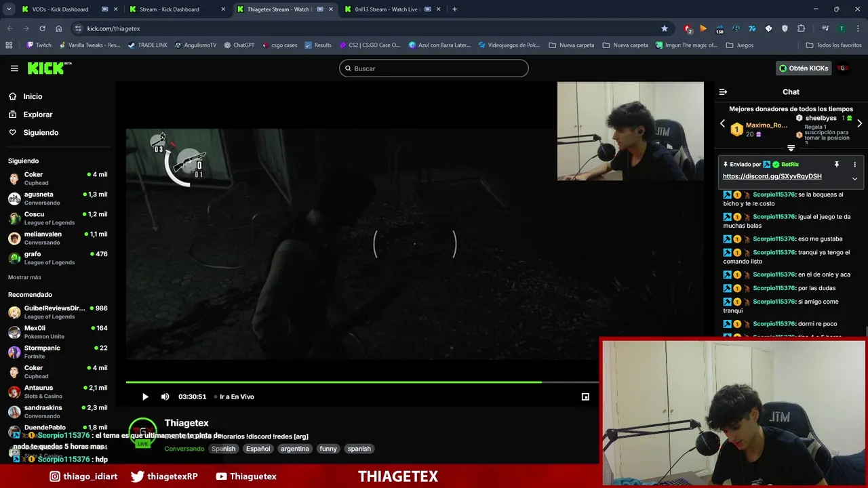The width and height of the screenshot is (868, 488).
Task: Open the orange play-triangle extension
Action: (x=703, y=28)
